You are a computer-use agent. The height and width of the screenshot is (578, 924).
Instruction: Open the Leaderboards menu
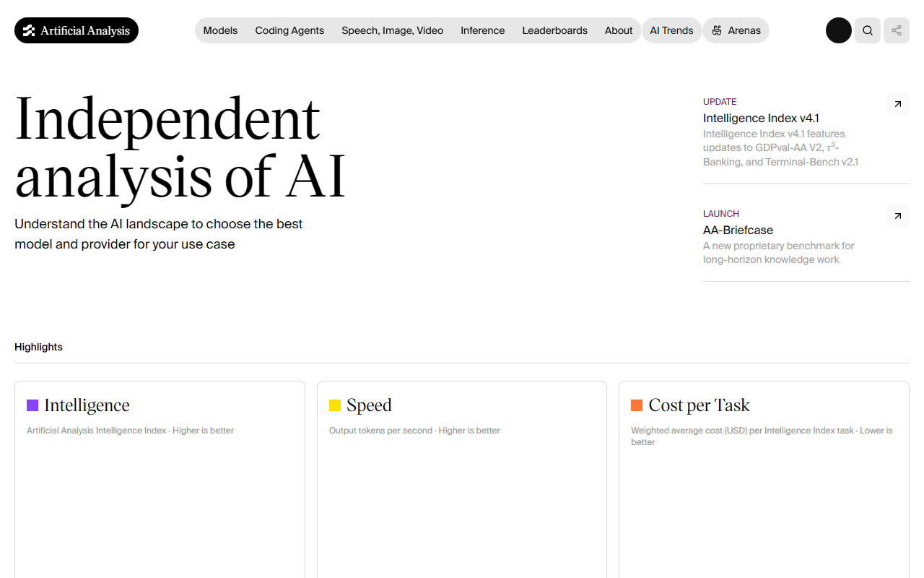[x=555, y=30]
